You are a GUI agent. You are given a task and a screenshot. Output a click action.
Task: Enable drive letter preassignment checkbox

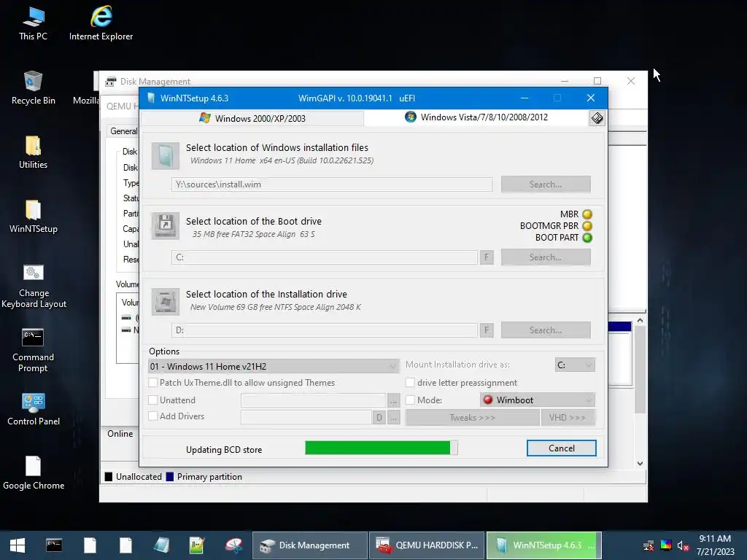pos(410,382)
